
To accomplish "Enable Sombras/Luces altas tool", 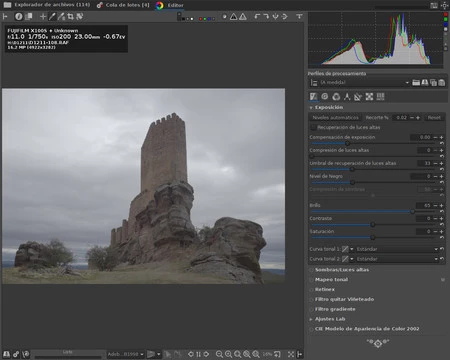I will (x=311, y=270).
